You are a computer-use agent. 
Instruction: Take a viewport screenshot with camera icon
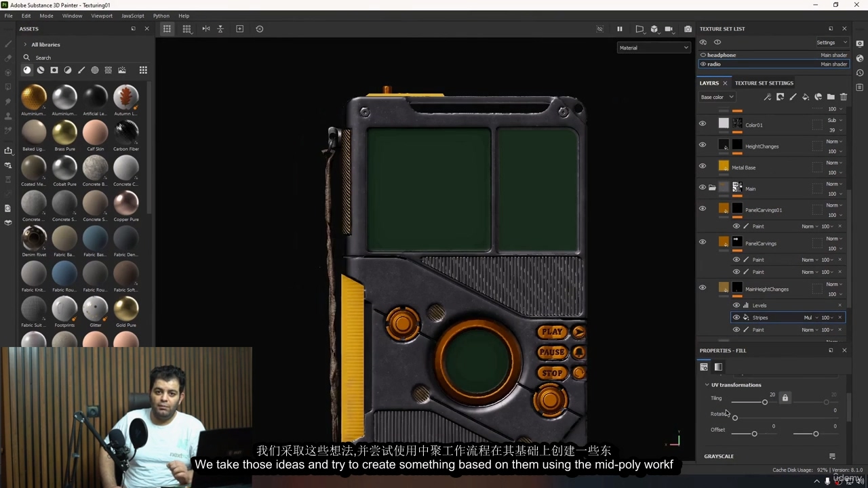tap(688, 28)
